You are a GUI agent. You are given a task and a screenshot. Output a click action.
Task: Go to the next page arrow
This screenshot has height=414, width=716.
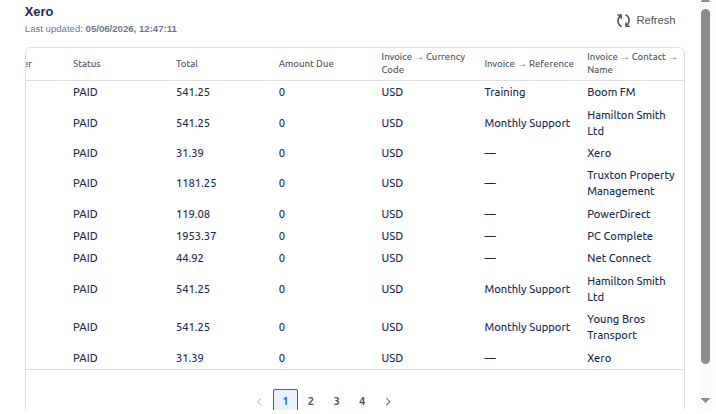click(388, 402)
